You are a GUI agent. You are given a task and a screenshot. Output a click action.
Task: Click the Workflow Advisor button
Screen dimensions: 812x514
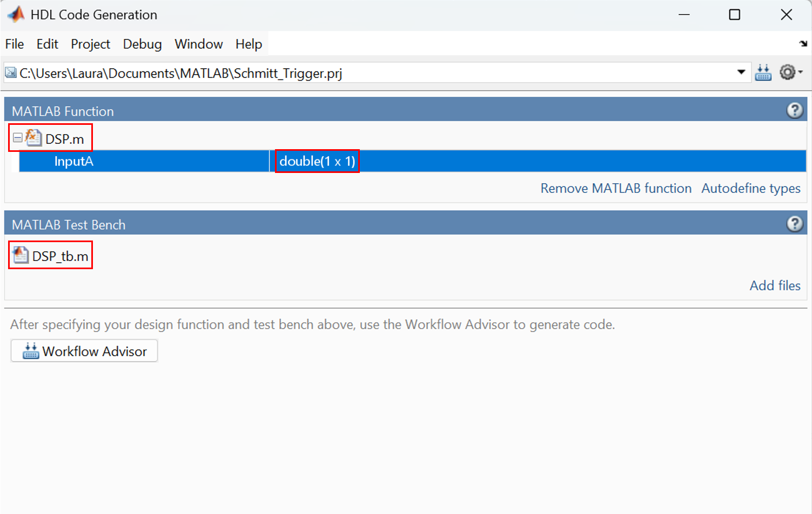[84, 351]
